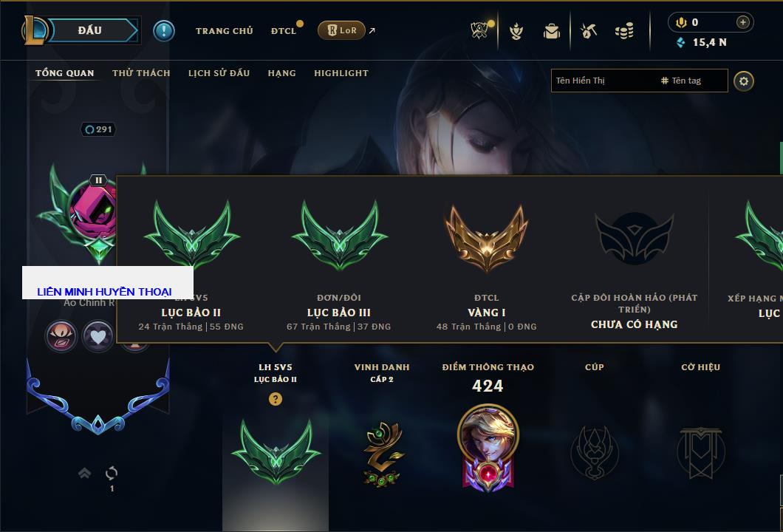783x532 pixels.
Task: Click the heart token icon on profile
Action: click(x=98, y=336)
